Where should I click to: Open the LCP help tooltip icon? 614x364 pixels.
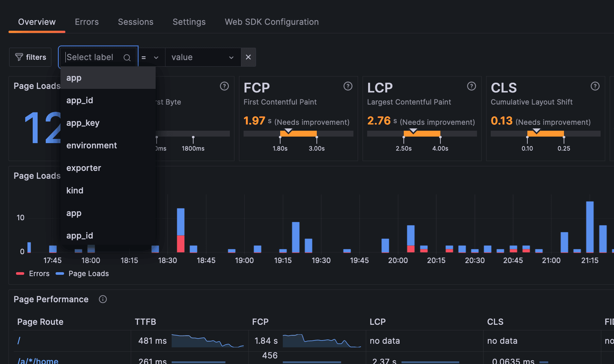[471, 86]
